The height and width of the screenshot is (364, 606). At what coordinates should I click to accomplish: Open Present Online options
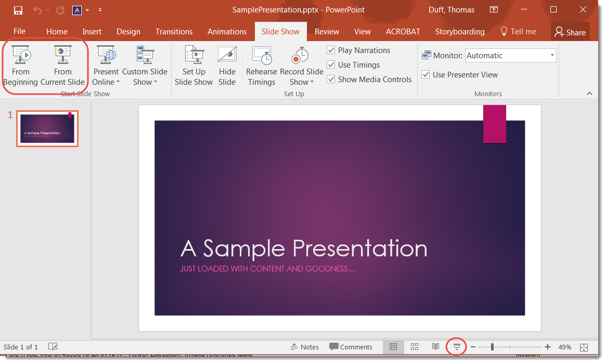click(x=106, y=66)
